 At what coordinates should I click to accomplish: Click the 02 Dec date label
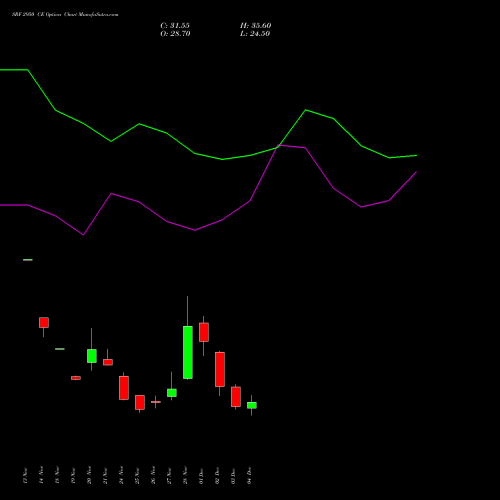pos(217,476)
